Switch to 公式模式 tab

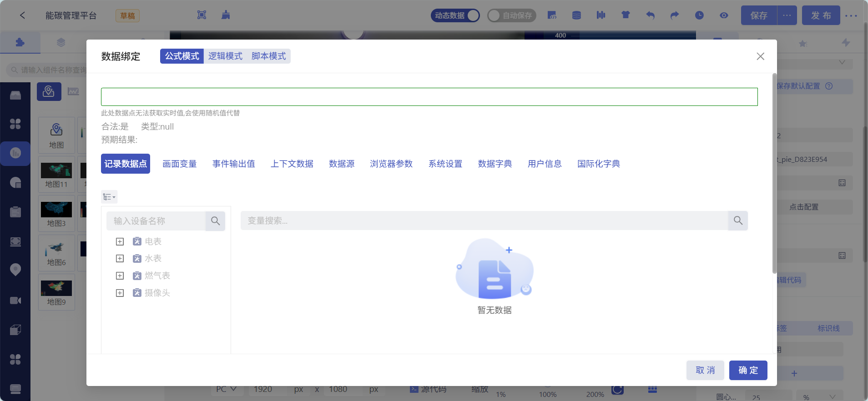tap(182, 56)
